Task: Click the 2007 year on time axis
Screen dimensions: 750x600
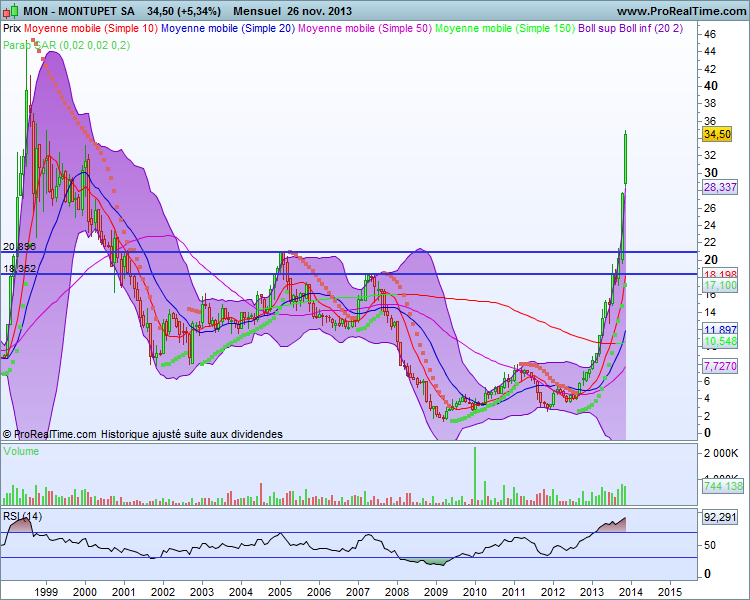Action: tap(358, 592)
